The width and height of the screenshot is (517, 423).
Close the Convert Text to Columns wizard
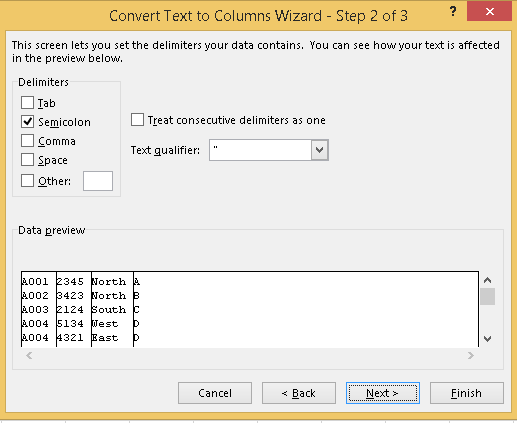pyautogui.click(x=489, y=12)
